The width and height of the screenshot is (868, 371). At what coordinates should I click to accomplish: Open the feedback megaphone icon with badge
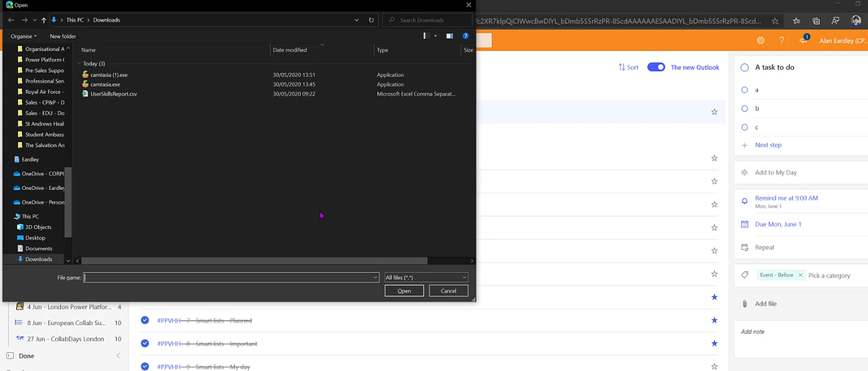pos(803,40)
